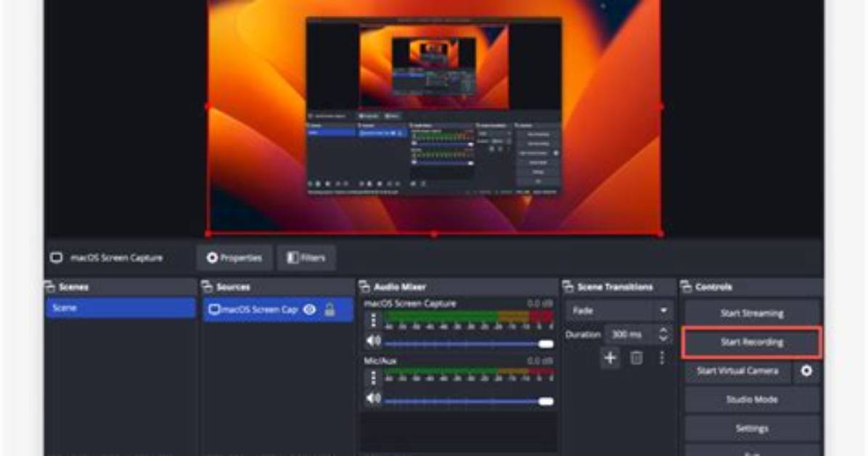Click the macOS Screen Capture label in the source toolbar
The height and width of the screenshot is (456, 868).
[x=116, y=258]
